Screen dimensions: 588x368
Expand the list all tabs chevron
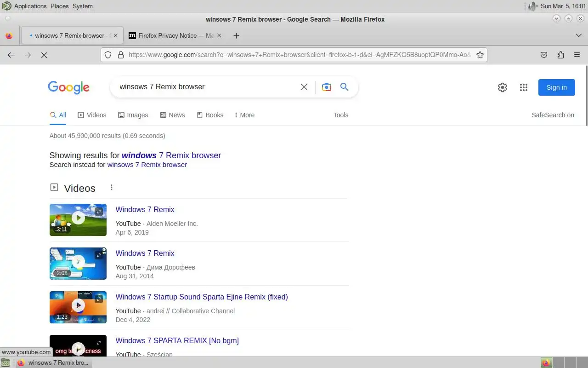pyautogui.click(x=578, y=35)
